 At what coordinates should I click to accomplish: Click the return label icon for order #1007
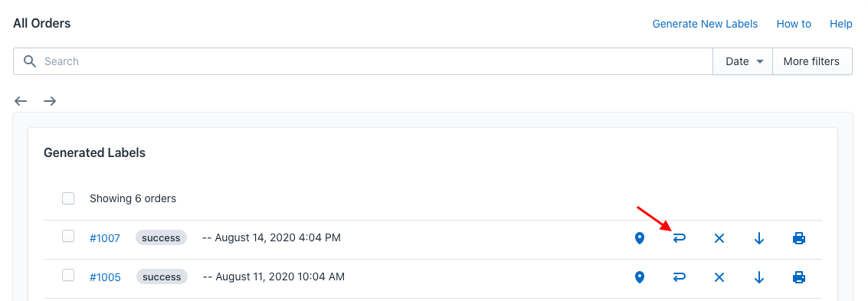point(680,238)
